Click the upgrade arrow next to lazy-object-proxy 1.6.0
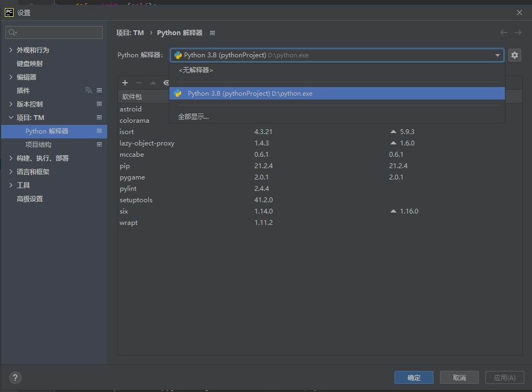Image resolution: width=532 pixels, height=392 pixels. (x=393, y=143)
